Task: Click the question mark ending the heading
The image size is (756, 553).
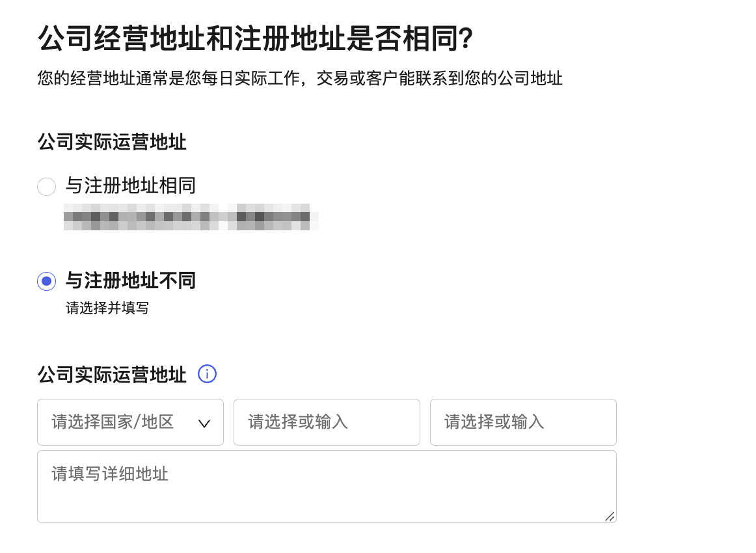Action: (465, 40)
